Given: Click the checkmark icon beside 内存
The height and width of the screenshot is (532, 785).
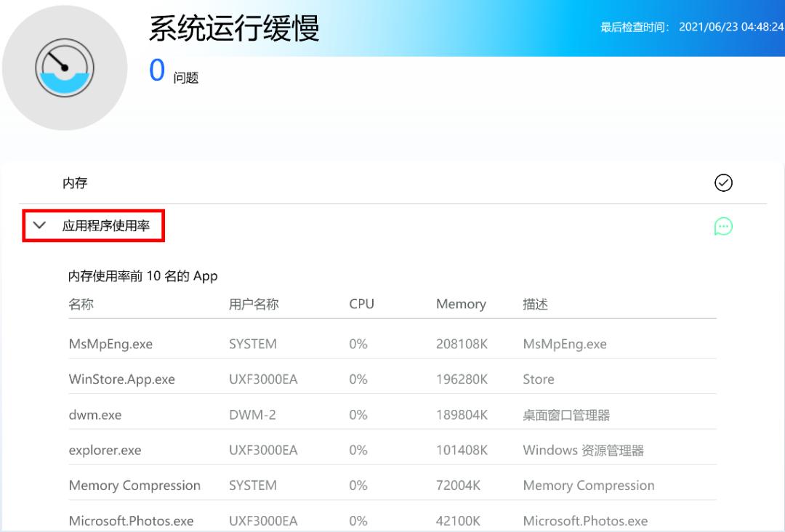Looking at the screenshot, I should (x=723, y=182).
